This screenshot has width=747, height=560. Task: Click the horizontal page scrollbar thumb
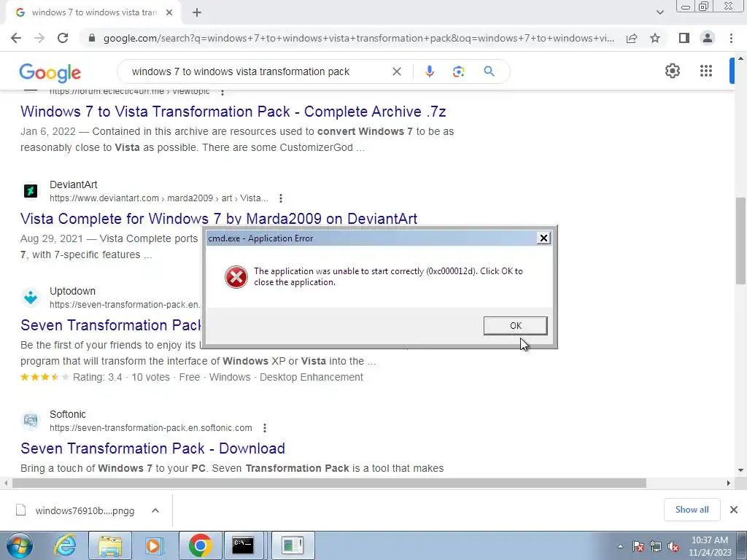click(x=329, y=483)
